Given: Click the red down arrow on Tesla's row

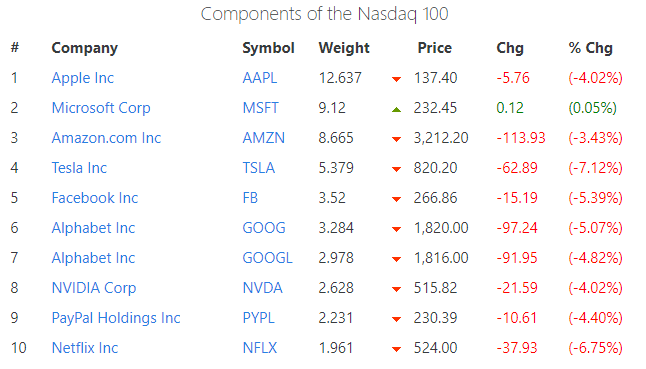Looking at the screenshot, I should click(396, 169).
